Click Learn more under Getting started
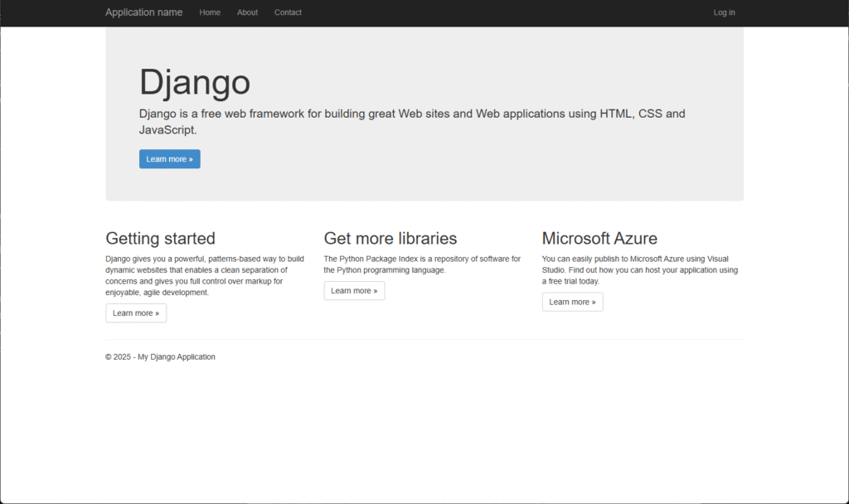Screen dimensions: 849x504 coord(136,313)
